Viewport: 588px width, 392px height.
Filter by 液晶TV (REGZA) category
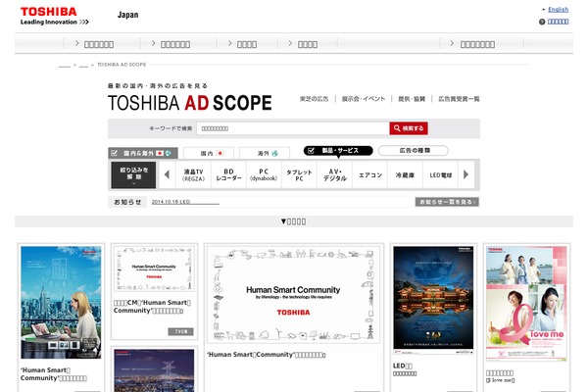point(193,174)
